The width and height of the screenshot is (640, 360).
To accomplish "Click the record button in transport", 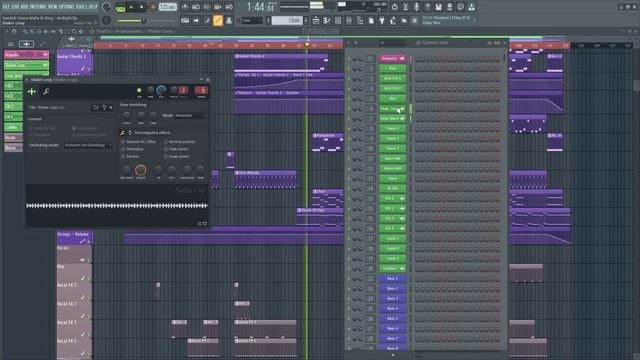I will 153,7.
